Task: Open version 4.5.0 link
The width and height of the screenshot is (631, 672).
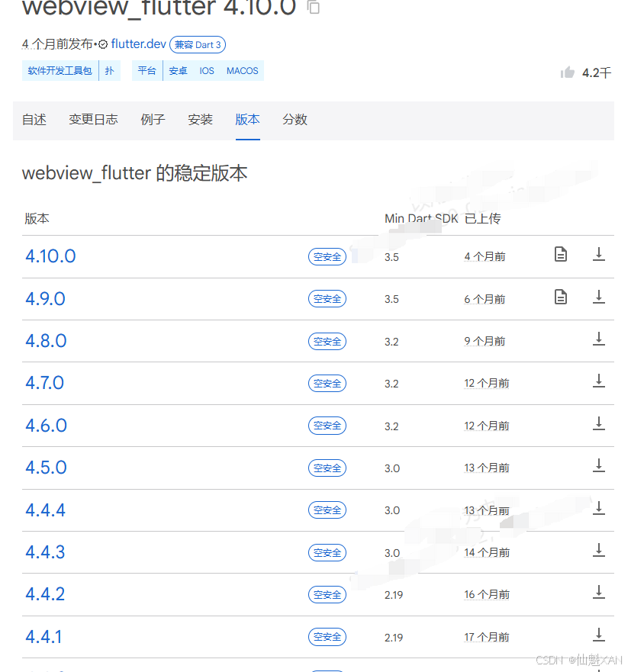Action: click(46, 468)
